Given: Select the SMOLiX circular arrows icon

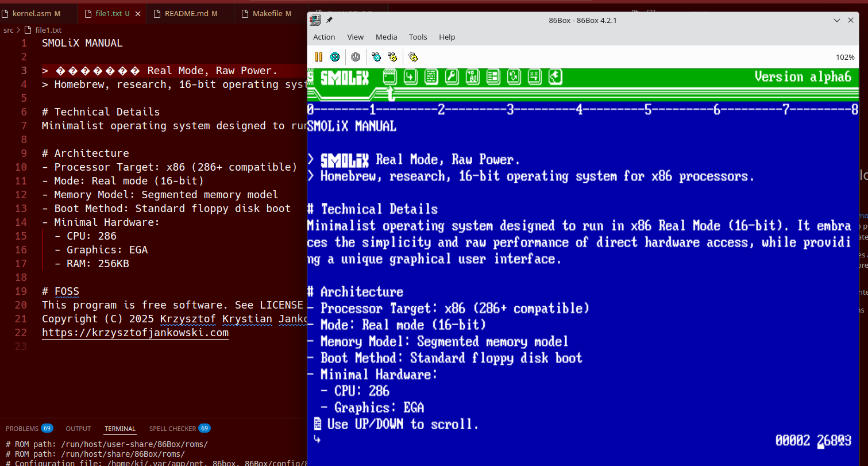Looking at the screenshot, I should (x=514, y=76).
